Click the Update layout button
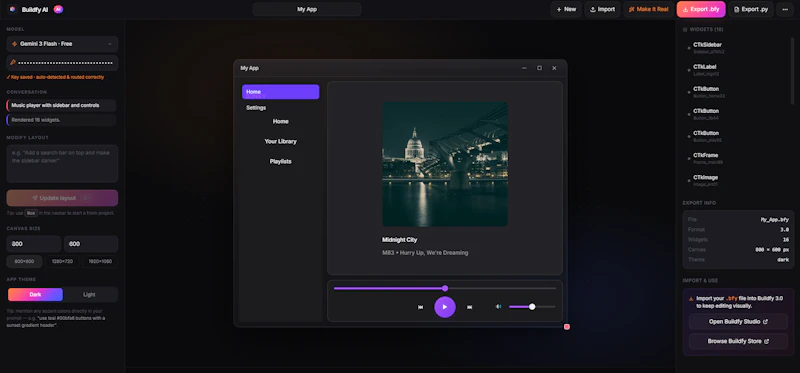The width and height of the screenshot is (800, 373). tap(62, 198)
